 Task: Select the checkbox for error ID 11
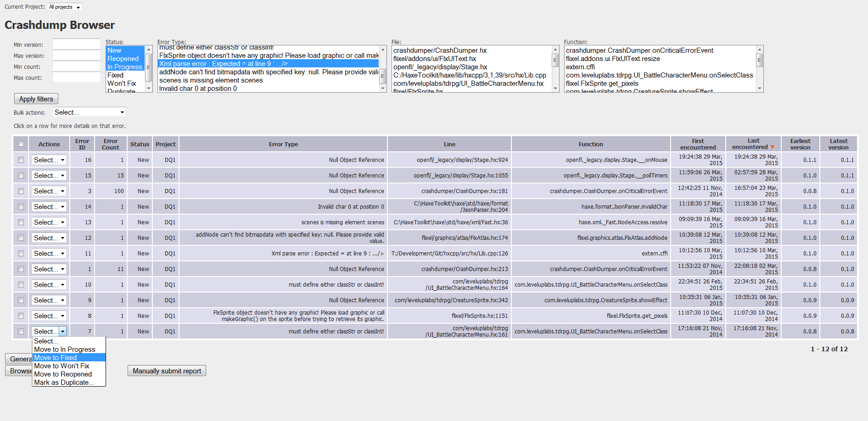pos(21,254)
